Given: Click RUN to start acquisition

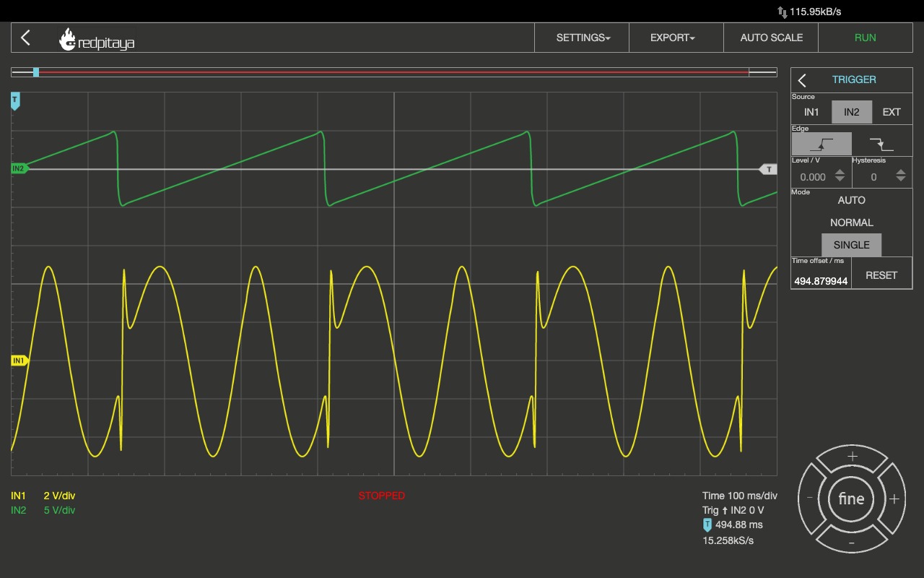Looking at the screenshot, I should coord(865,38).
